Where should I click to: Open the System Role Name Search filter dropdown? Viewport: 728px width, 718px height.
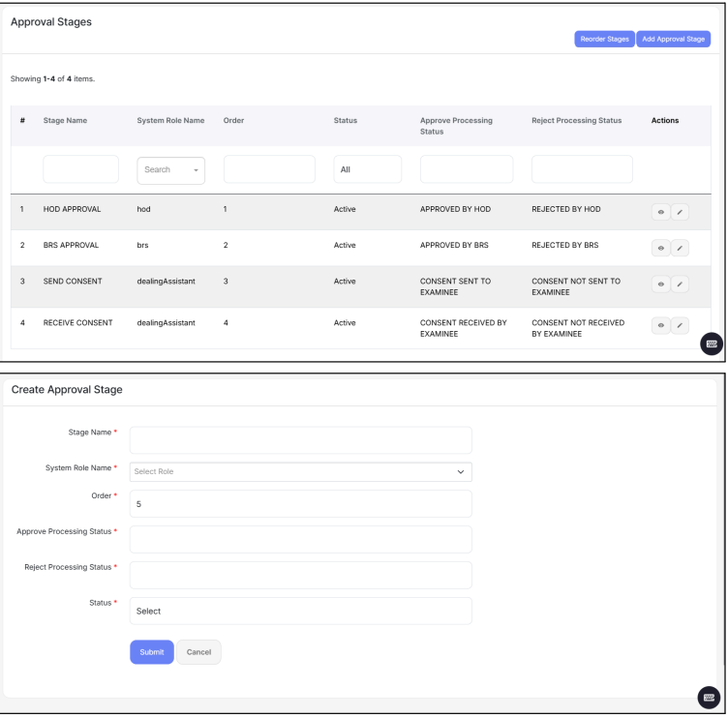pos(170,170)
